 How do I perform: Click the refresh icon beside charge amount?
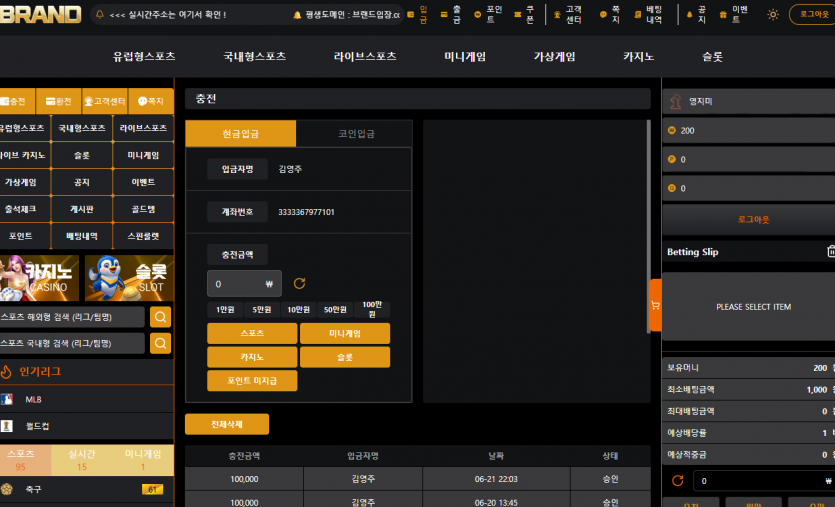(299, 284)
